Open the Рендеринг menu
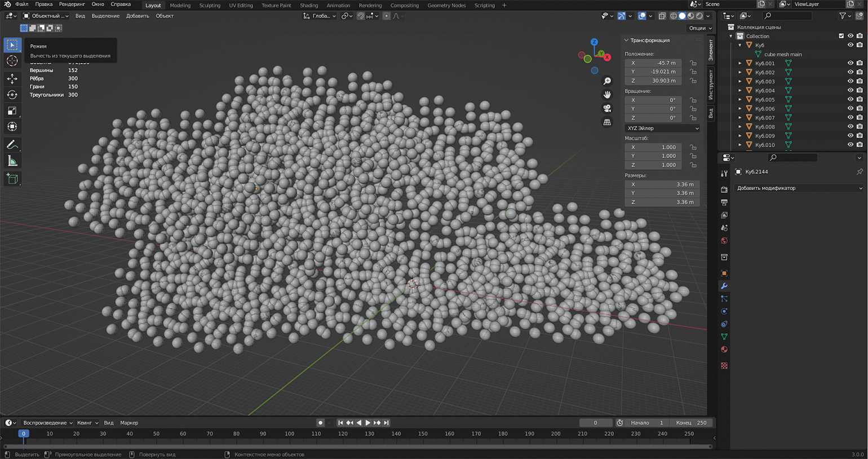Image resolution: width=868 pixels, height=459 pixels. [x=72, y=5]
